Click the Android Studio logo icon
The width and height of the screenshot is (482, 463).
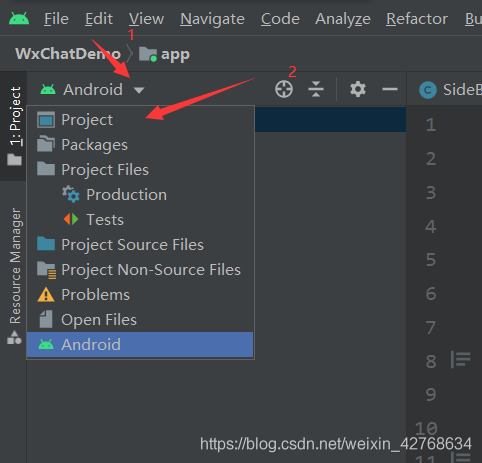(19, 18)
